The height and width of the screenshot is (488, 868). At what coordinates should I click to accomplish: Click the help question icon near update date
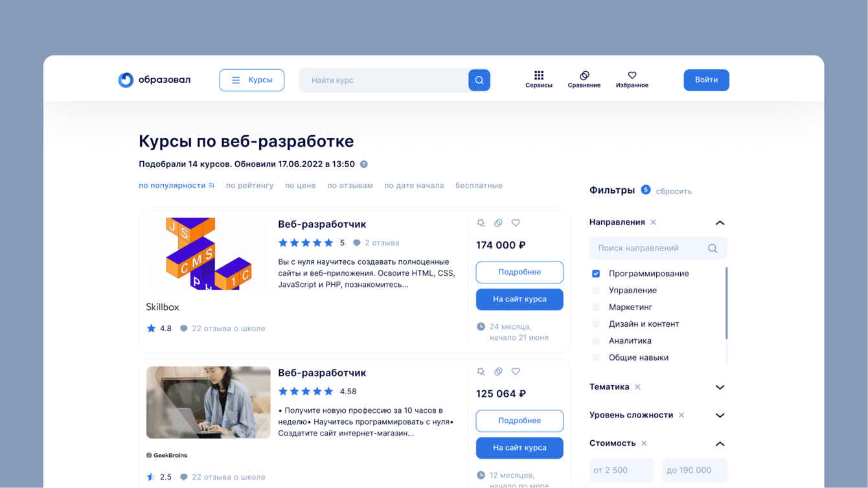(364, 164)
